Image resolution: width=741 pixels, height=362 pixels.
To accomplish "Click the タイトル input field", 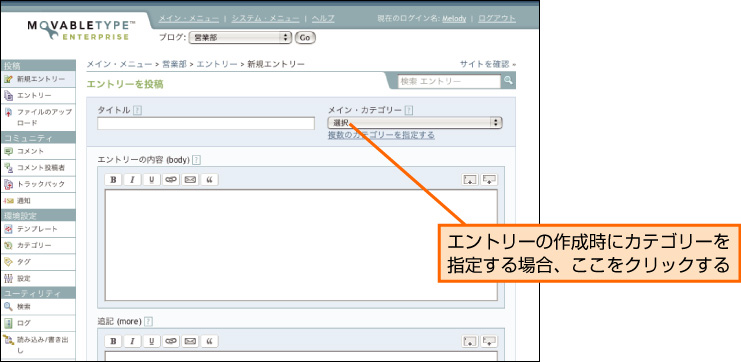I will tap(206, 123).
